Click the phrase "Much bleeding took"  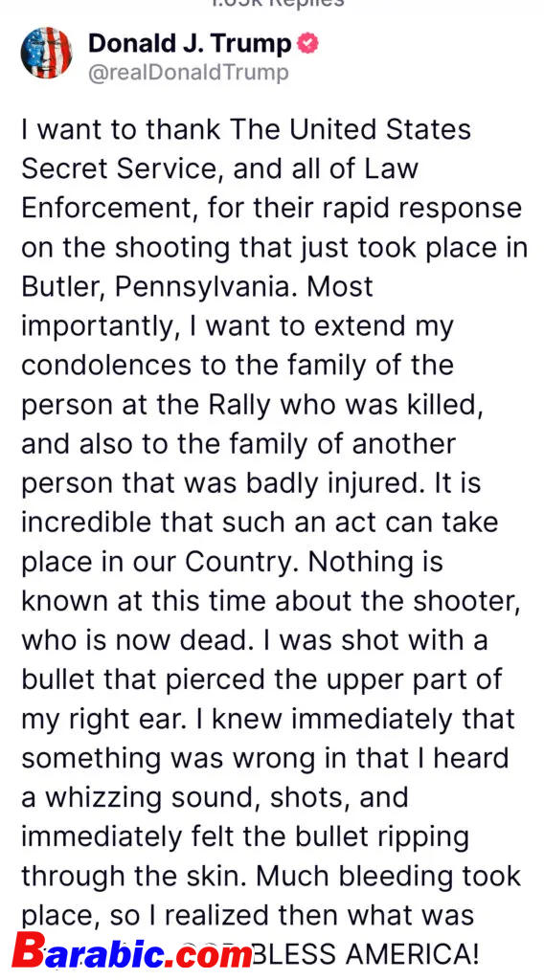(x=388, y=875)
